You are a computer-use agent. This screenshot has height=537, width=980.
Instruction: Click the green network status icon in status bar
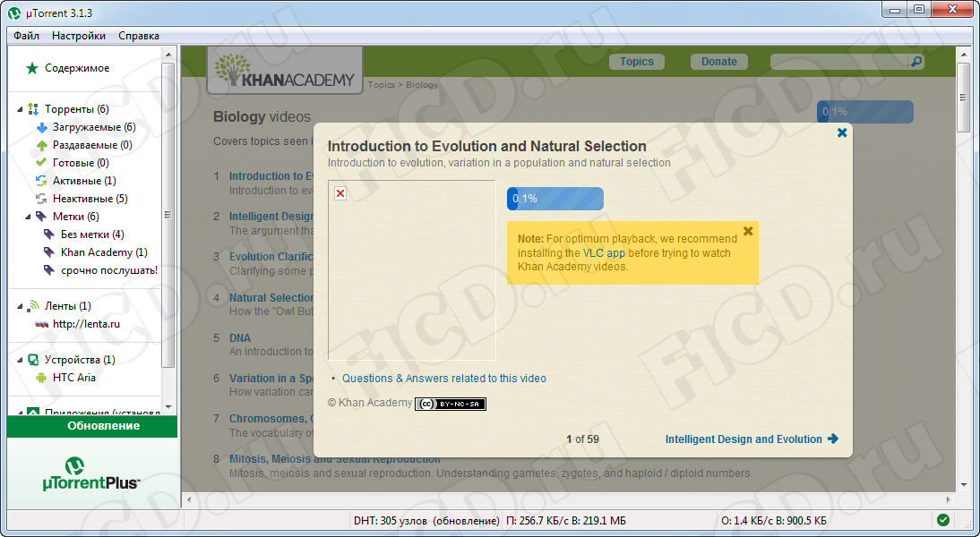coord(943,519)
